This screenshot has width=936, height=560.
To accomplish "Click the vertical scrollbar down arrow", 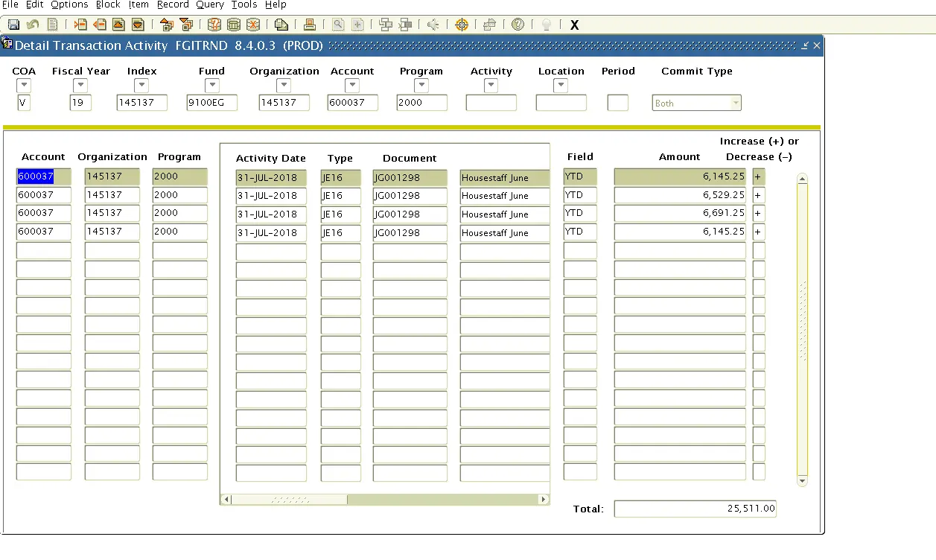I will click(802, 481).
